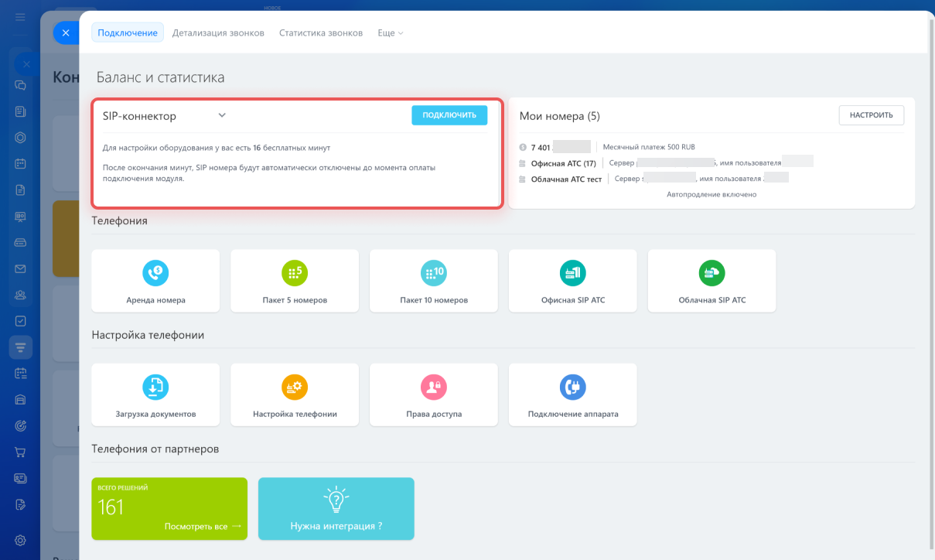This screenshot has width=935, height=560.
Task: Open Messenger chat icon in sidebar
Action: [21, 85]
